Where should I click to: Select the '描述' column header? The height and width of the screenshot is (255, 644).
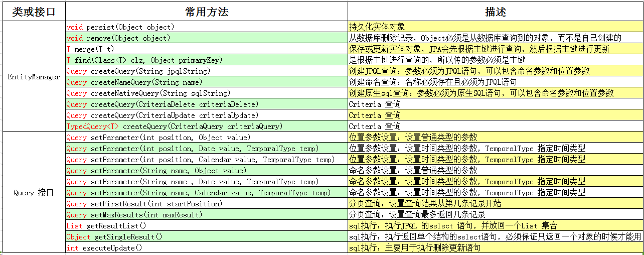pos(496,12)
